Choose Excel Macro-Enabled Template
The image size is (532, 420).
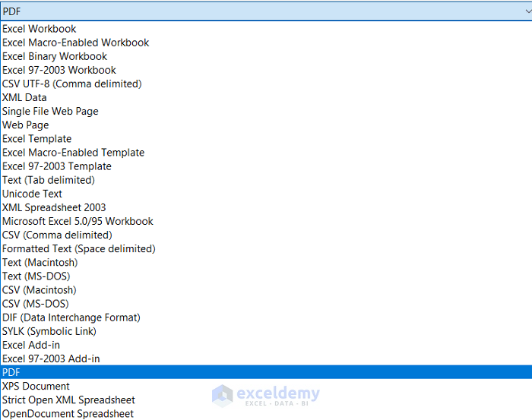[266, 153]
